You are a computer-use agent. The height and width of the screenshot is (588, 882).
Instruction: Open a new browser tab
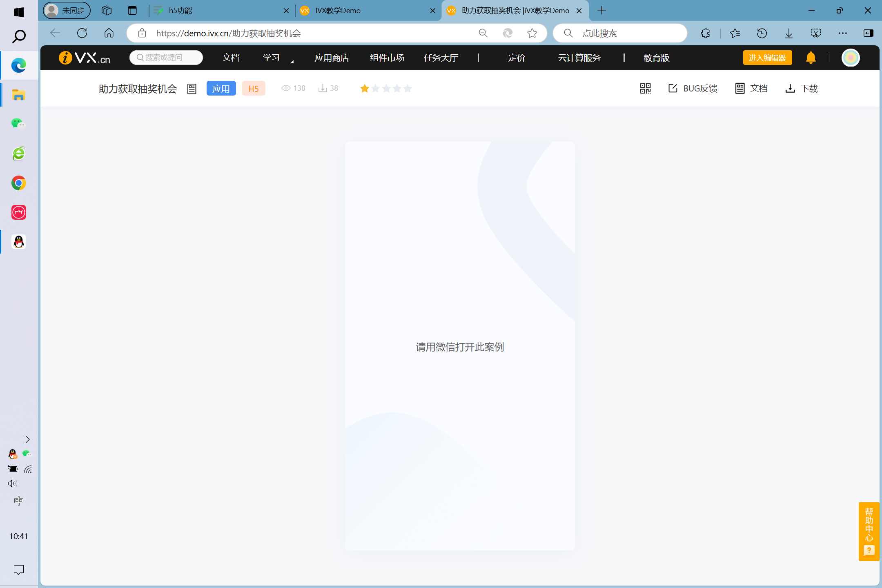tap(602, 11)
